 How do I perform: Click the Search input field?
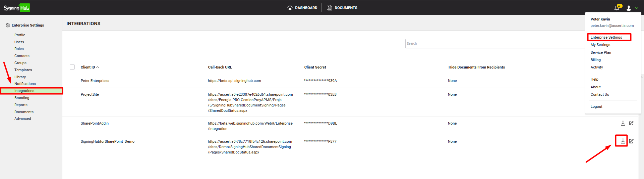[494, 44]
